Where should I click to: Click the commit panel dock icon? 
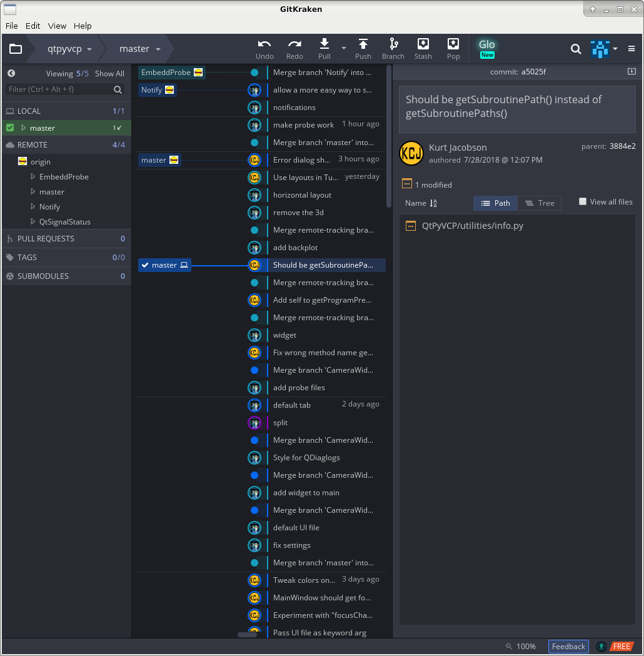click(631, 71)
